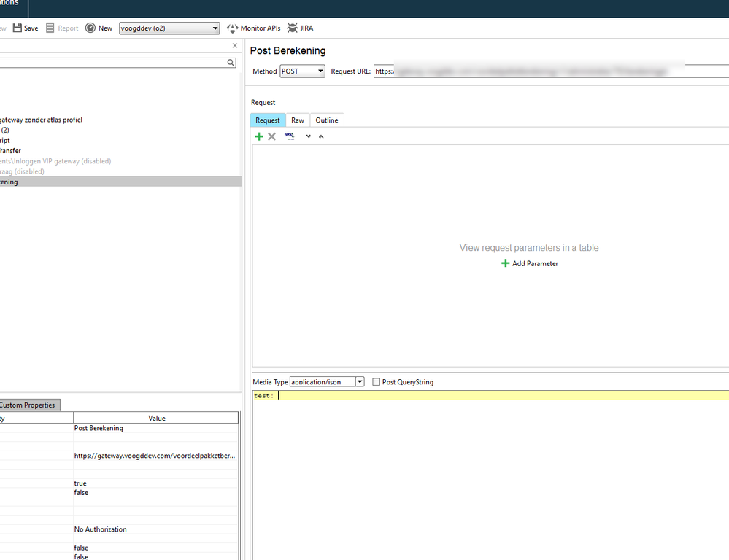Image resolution: width=729 pixels, height=560 pixels.
Task: Move parameter up with the up arrow
Action: click(x=321, y=136)
